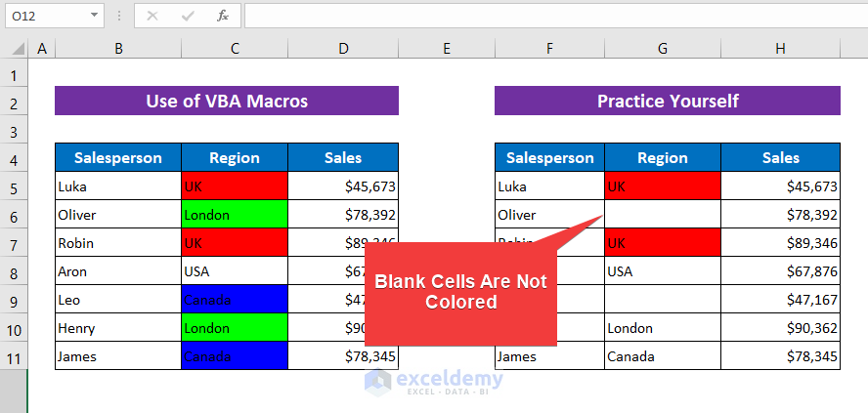Image resolution: width=868 pixels, height=413 pixels.
Task: Click the Sales header in column H
Action: coord(780,157)
